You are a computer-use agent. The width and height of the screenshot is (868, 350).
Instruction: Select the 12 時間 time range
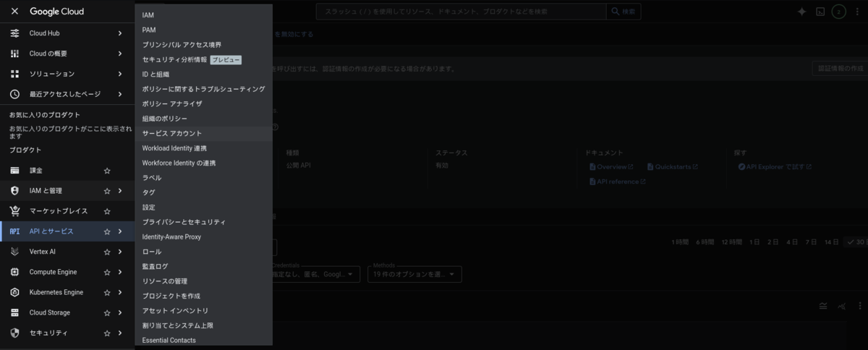click(732, 242)
